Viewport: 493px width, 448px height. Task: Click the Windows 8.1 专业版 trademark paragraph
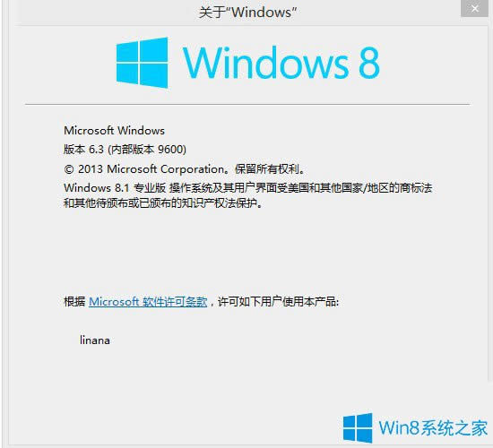tap(247, 195)
